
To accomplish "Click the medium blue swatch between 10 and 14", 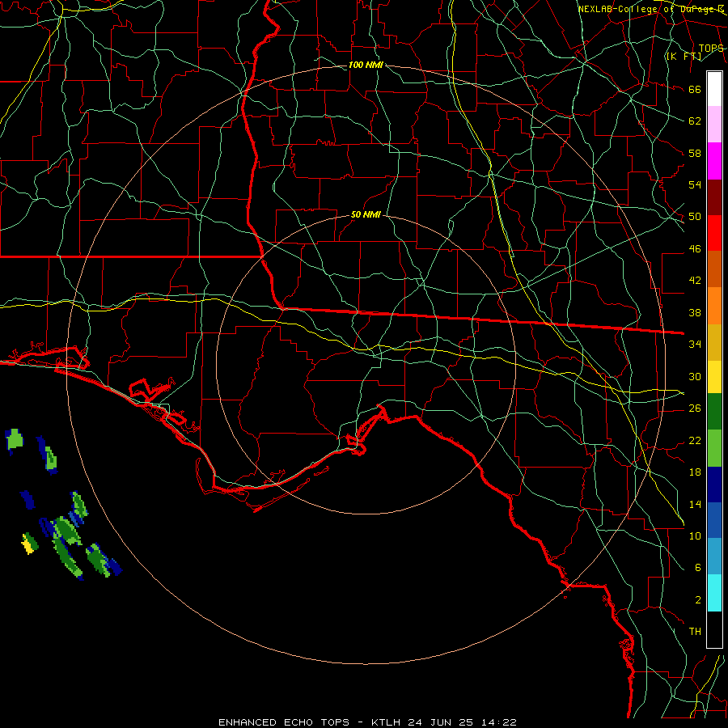I will (714, 520).
